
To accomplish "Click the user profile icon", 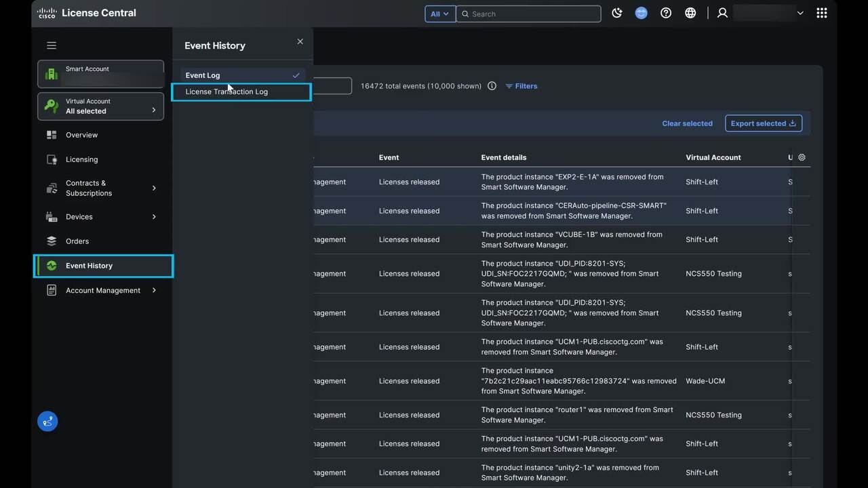I will click(722, 13).
